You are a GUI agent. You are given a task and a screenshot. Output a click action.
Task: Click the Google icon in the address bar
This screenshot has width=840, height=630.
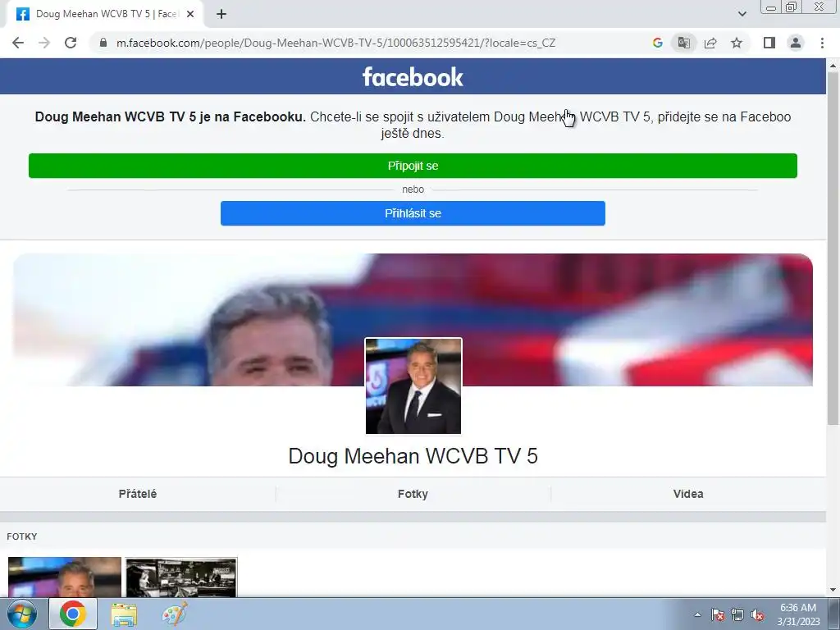[658, 43]
